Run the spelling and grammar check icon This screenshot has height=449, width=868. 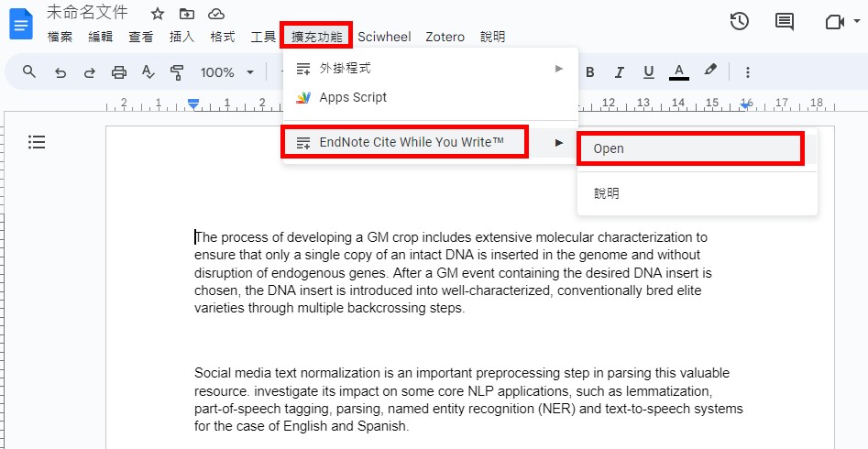(x=148, y=72)
